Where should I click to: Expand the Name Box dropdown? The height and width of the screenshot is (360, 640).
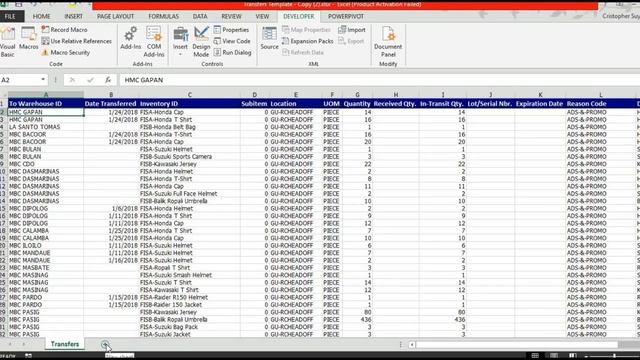(43, 80)
